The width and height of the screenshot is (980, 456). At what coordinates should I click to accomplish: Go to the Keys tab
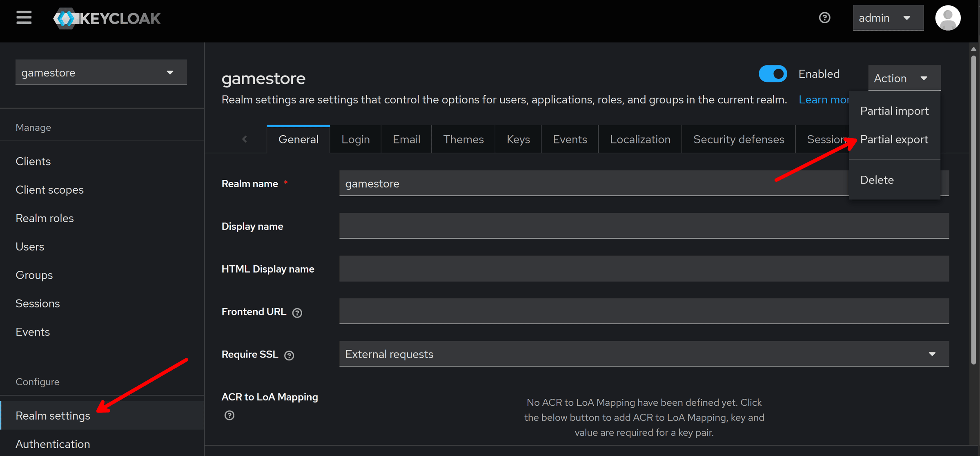[518, 139]
